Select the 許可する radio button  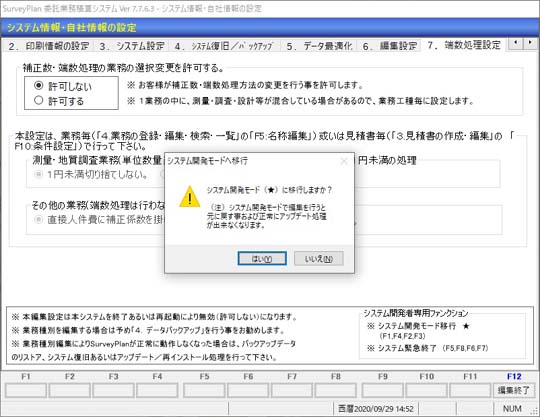click(x=39, y=101)
